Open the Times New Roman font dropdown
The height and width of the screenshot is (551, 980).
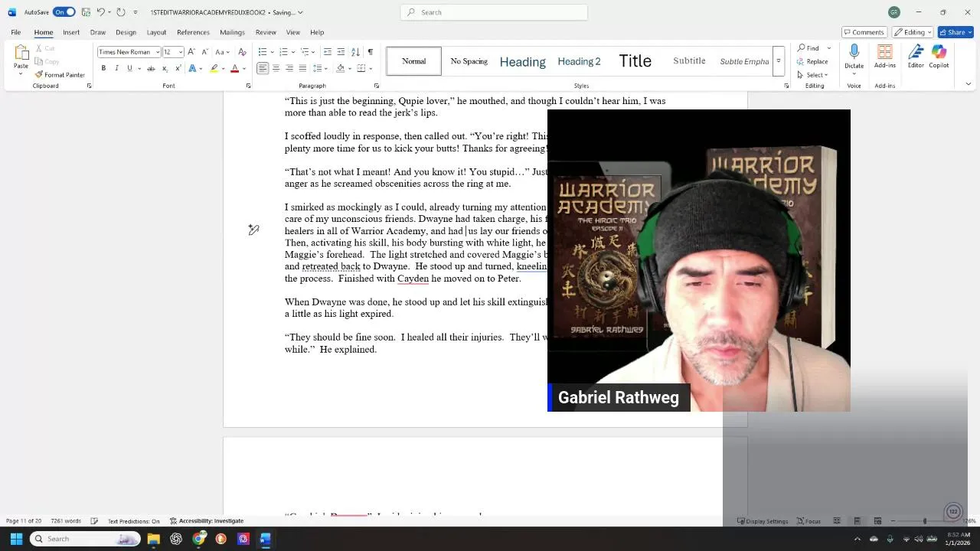click(157, 52)
